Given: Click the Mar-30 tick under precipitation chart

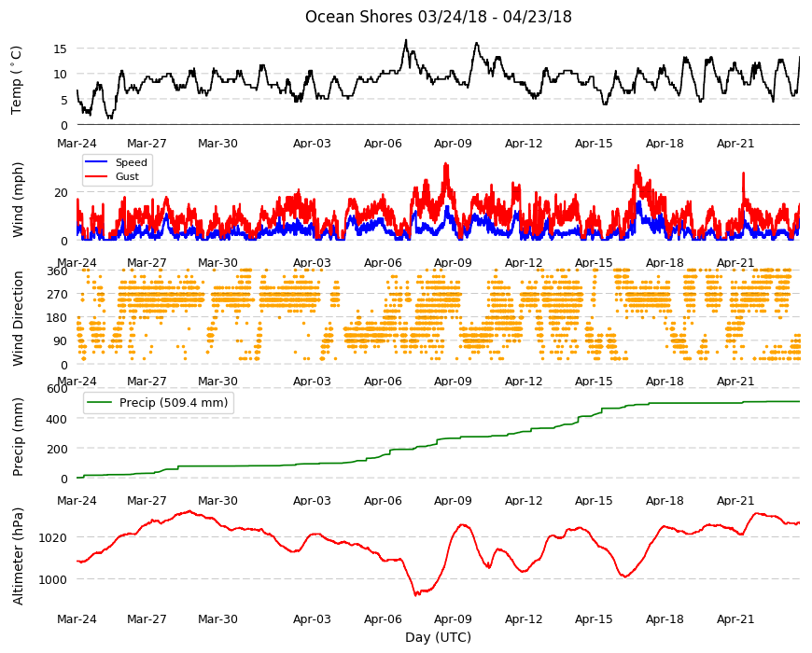Looking at the screenshot, I should coord(217,500).
